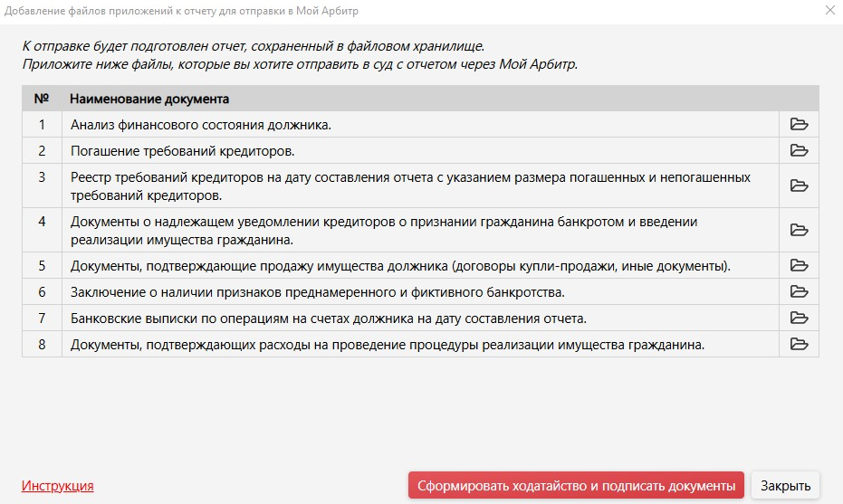Image resolution: width=843 pixels, height=504 pixels.
Task: Click the Наименование документа column header
Action: [149, 99]
